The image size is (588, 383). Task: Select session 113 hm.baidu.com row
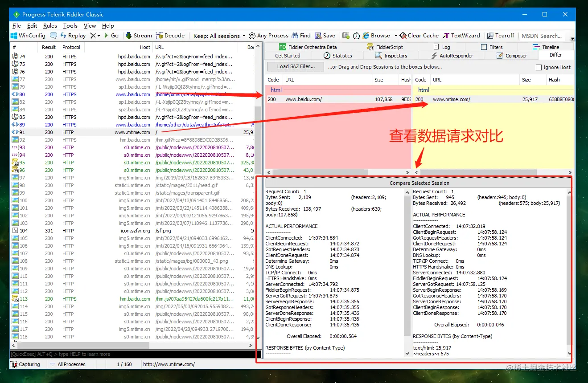click(132, 299)
